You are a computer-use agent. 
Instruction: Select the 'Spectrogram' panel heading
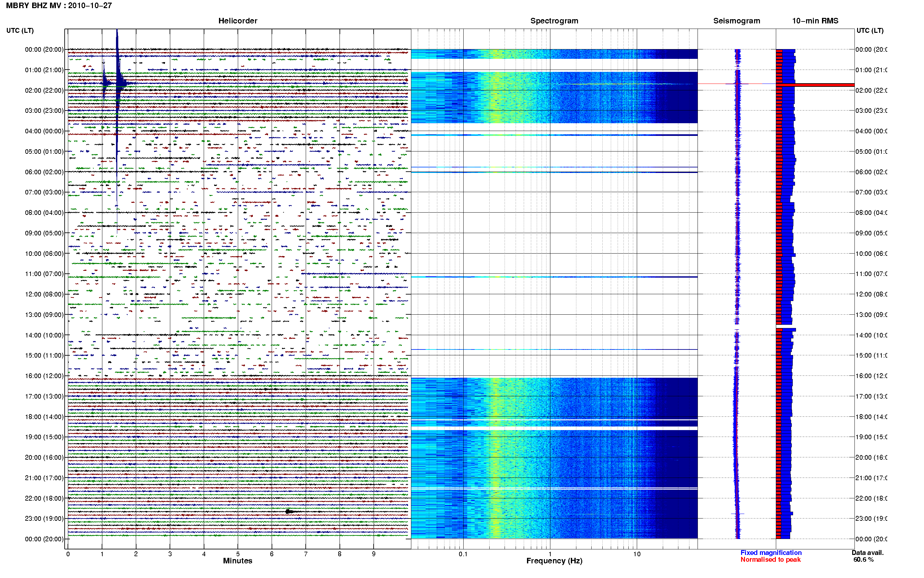click(x=554, y=21)
